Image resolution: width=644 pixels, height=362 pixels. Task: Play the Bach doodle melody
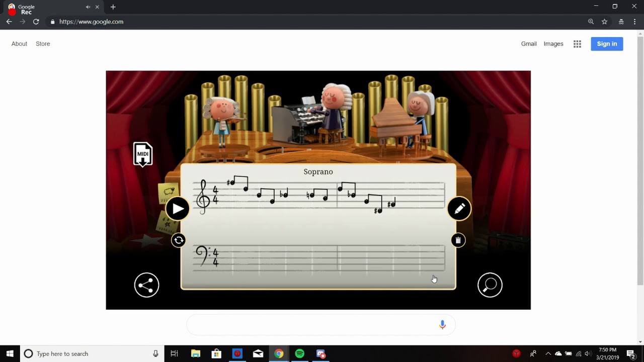coord(178,209)
